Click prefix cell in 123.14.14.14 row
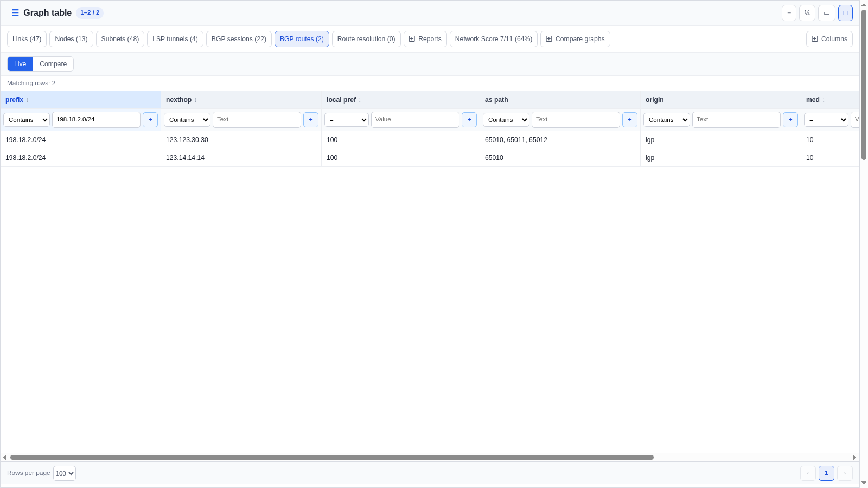Image resolution: width=868 pixels, height=488 pixels. pos(80,158)
